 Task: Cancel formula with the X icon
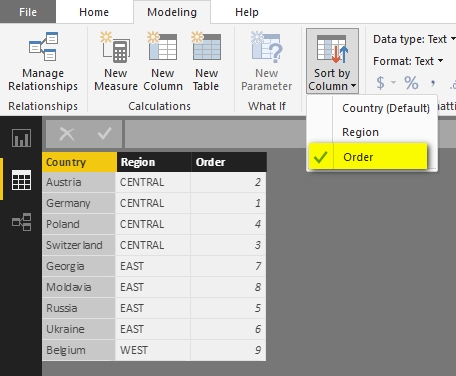[x=67, y=134]
